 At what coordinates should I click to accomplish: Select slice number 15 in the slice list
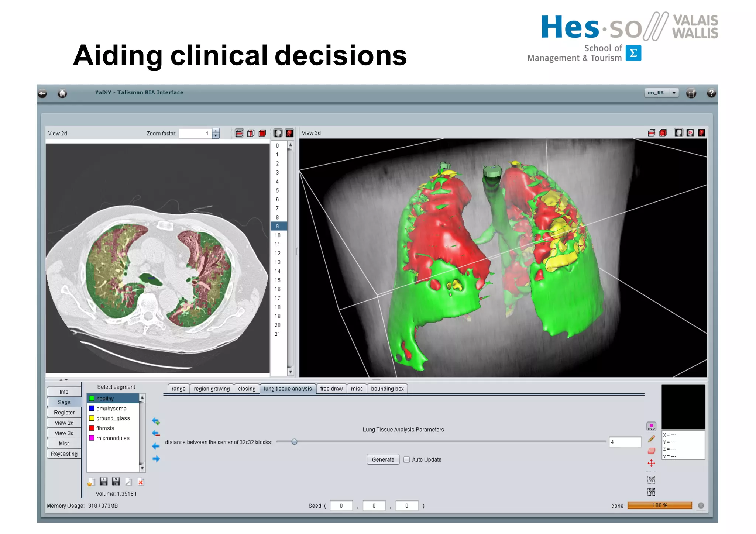point(279,280)
